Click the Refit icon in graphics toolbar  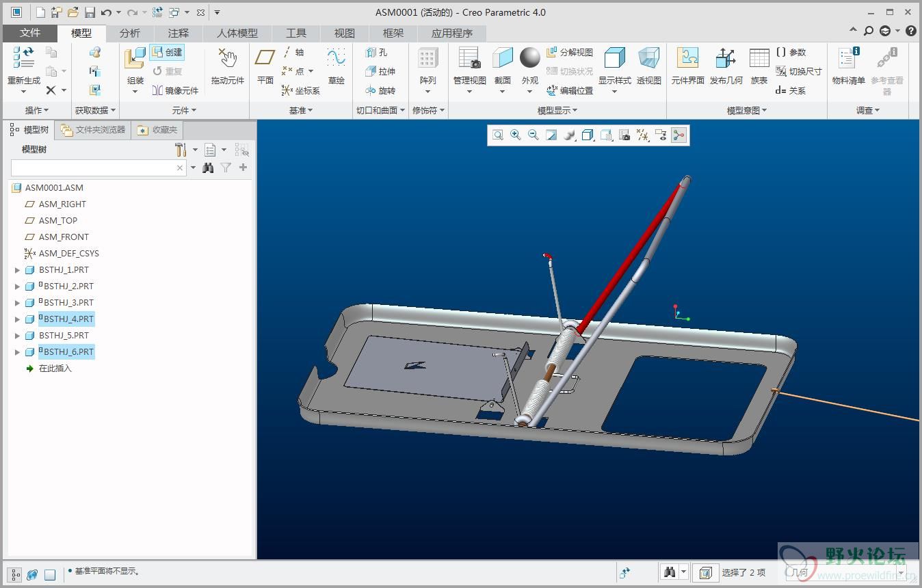click(498, 135)
